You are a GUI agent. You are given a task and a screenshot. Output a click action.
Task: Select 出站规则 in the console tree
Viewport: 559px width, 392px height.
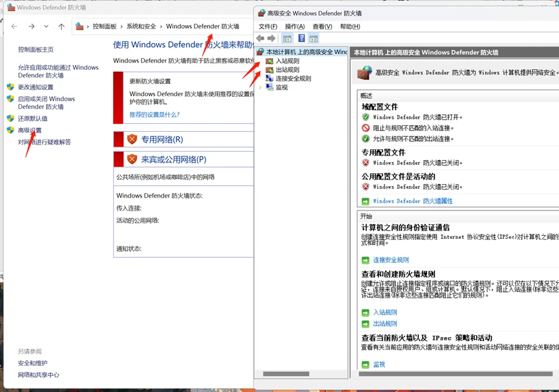[x=288, y=70]
